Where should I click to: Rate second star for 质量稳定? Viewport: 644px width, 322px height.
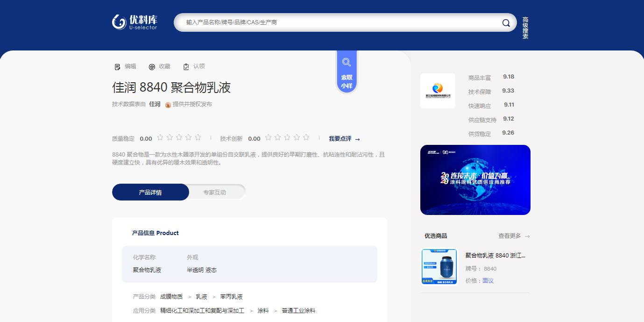[x=170, y=137]
